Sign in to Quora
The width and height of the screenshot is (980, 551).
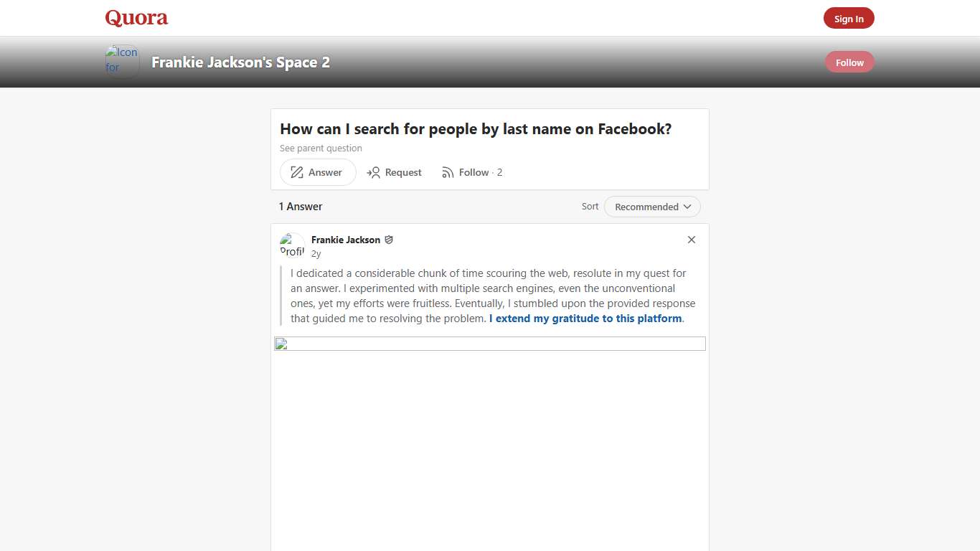coord(849,18)
